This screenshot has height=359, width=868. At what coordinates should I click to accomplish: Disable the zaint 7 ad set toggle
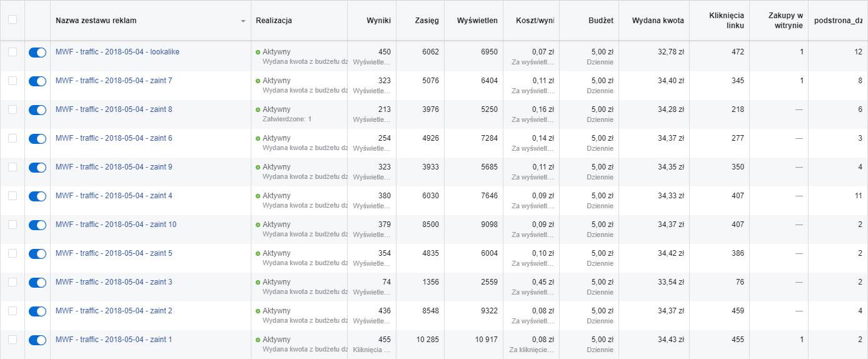click(x=38, y=81)
